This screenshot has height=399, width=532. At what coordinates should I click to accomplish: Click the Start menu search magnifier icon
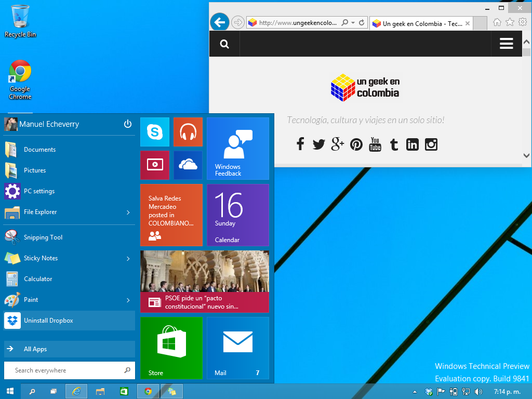pyautogui.click(x=127, y=370)
